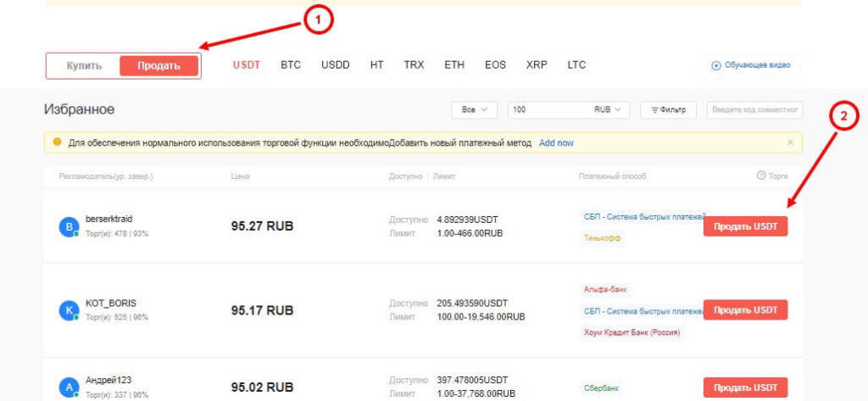This screenshot has width=868, height=401.
Task: Click the orange warning icon in banner
Action: tap(57, 142)
